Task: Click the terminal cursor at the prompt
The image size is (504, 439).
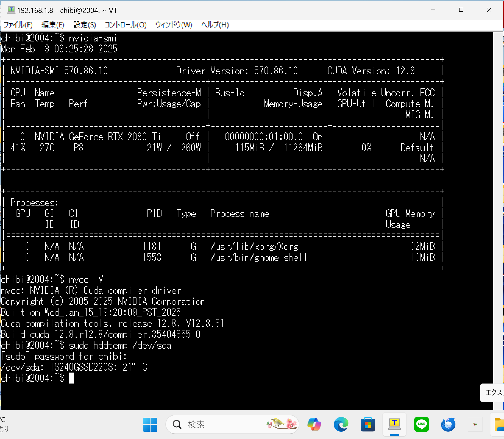Action: (71, 378)
